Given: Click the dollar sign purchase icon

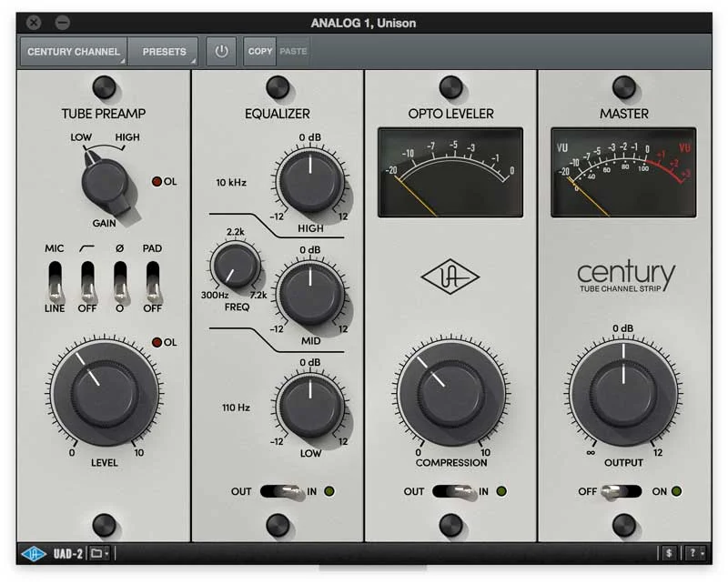Looking at the screenshot, I should click(669, 553).
